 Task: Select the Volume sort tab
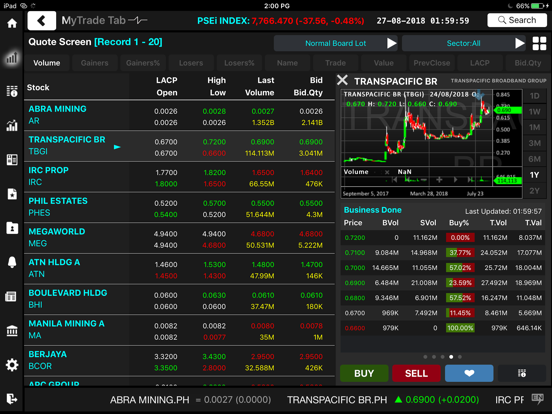[x=46, y=63]
